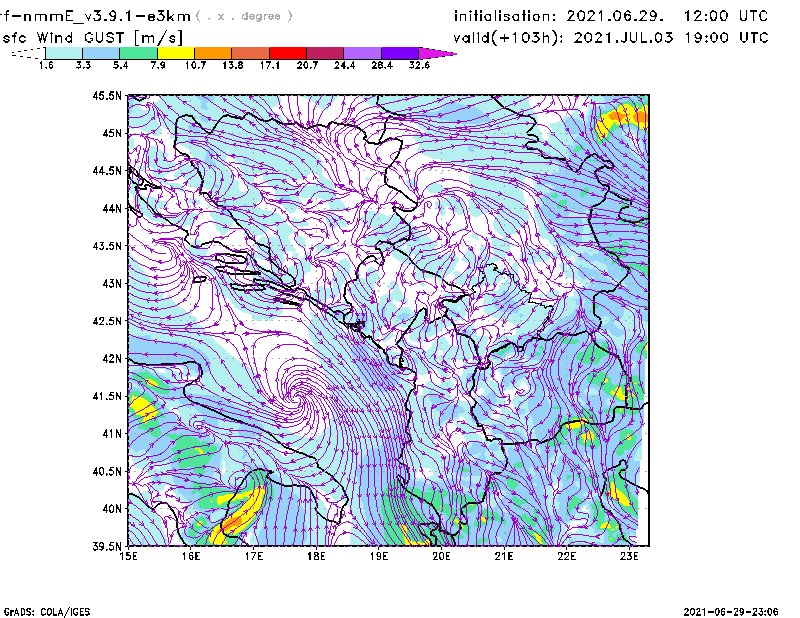Screen dimensions: 800x618
Task: Click the '22E' longitude label
Action: point(566,556)
